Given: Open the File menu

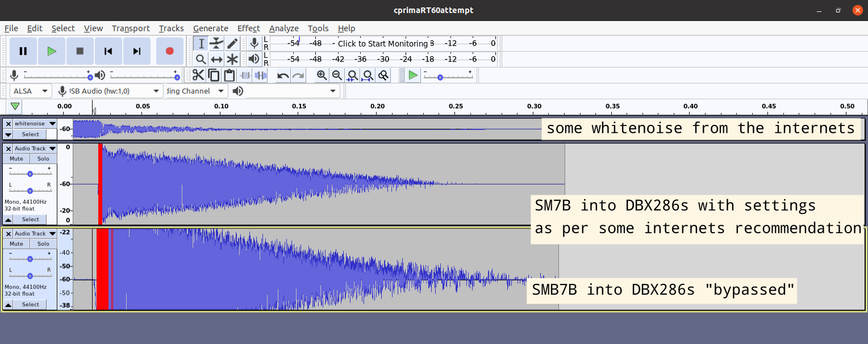Looking at the screenshot, I should coord(11,28).
